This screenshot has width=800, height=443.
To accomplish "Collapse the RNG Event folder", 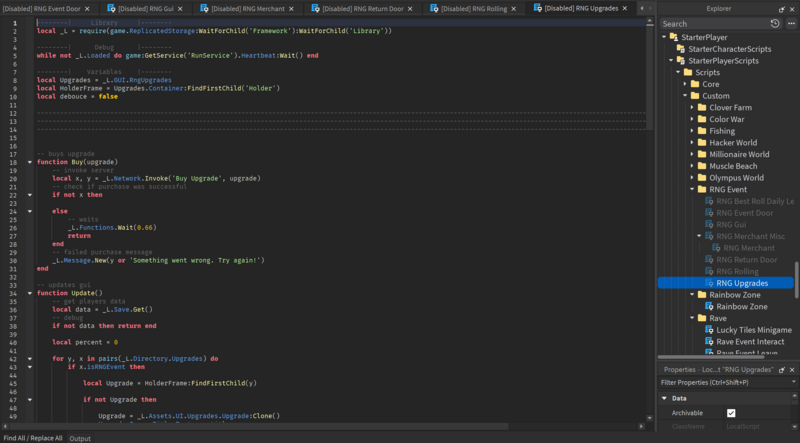I will pyautogui.click(x=690, y=189).
